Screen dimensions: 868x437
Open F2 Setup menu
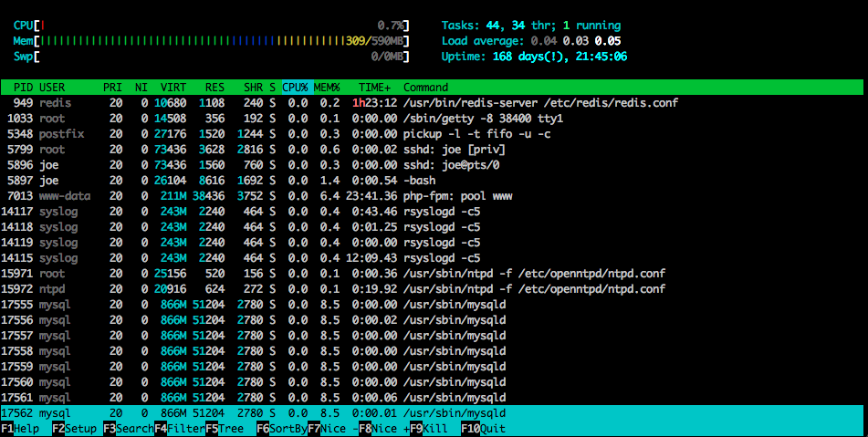click(x=77, y=429)
